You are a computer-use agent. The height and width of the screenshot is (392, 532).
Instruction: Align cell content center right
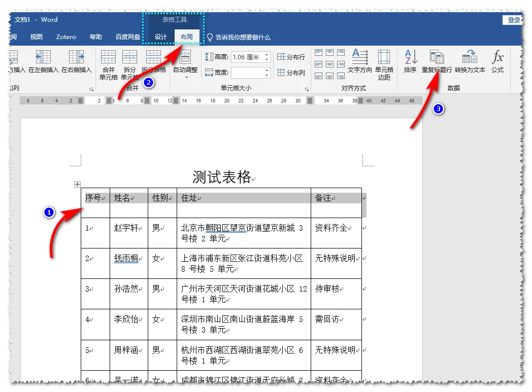click(341, 64)
